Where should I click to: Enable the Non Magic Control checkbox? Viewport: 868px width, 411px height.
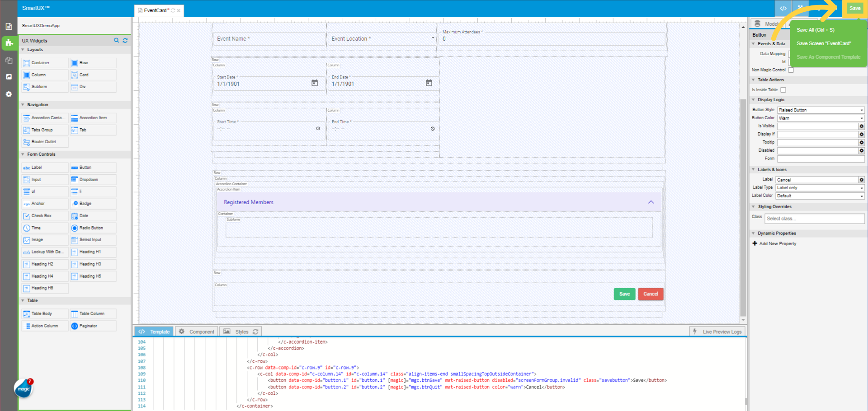tap(791, 70)
